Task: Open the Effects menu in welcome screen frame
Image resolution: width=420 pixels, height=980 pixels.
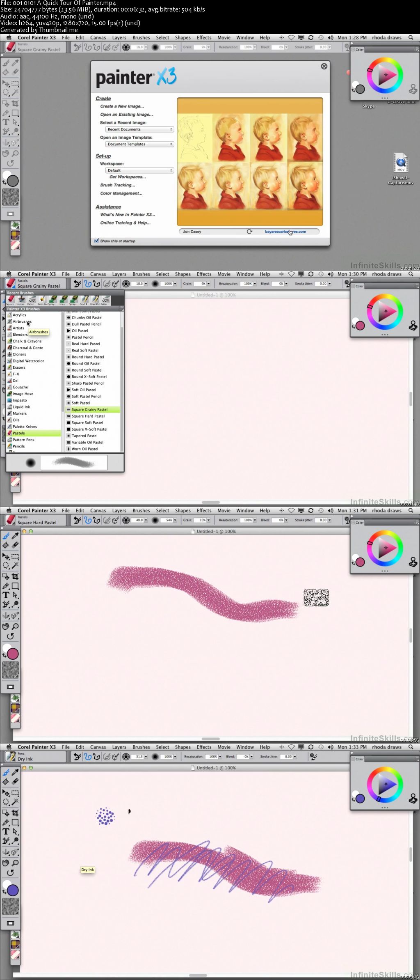Action: pos(204,38)
